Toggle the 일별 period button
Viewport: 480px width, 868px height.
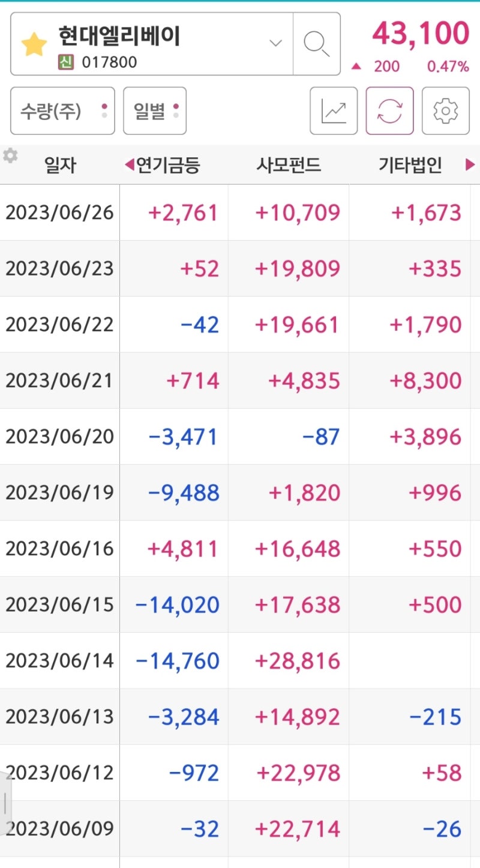point(155,111)
